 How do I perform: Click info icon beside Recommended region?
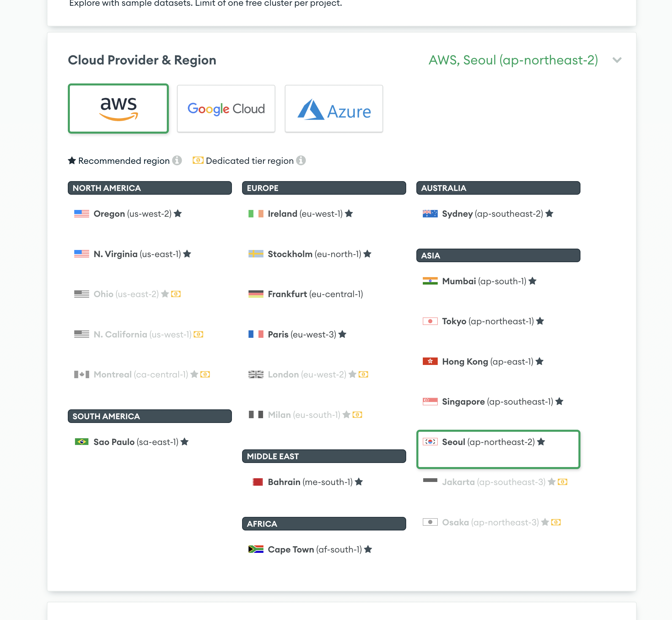(x=177, y=160)
